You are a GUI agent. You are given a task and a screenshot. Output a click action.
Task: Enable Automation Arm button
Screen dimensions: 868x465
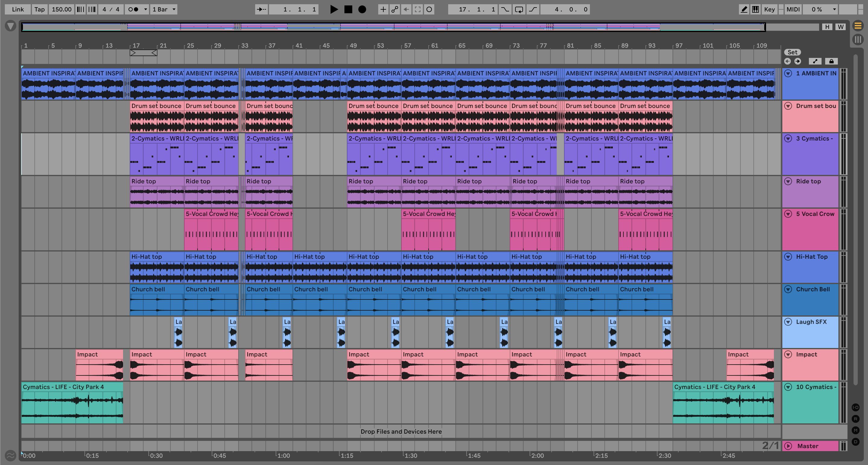pyautogui.click(x=394, y=9)
